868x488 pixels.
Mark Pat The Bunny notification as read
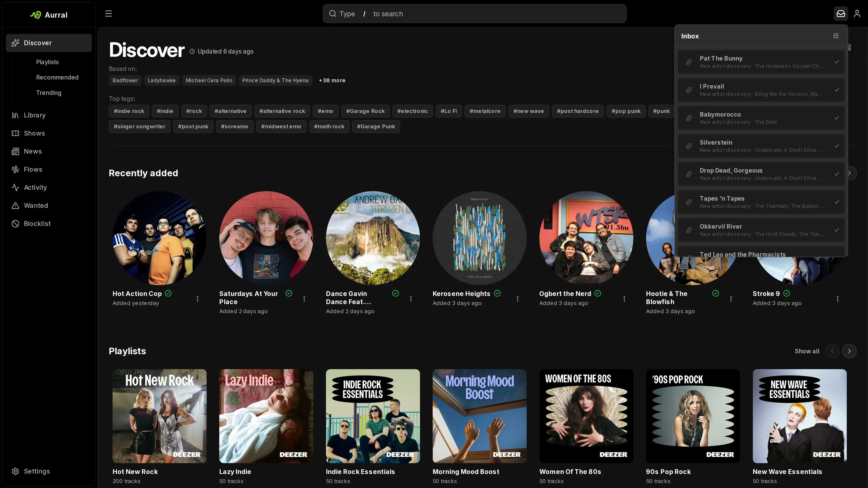click(x=836, y=62)
